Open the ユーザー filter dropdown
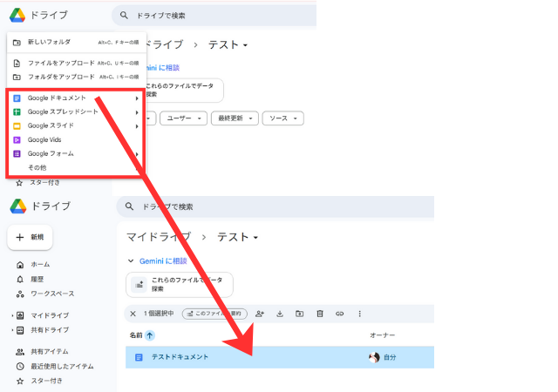This screenshot has width=558, height=392. [187, 118]
